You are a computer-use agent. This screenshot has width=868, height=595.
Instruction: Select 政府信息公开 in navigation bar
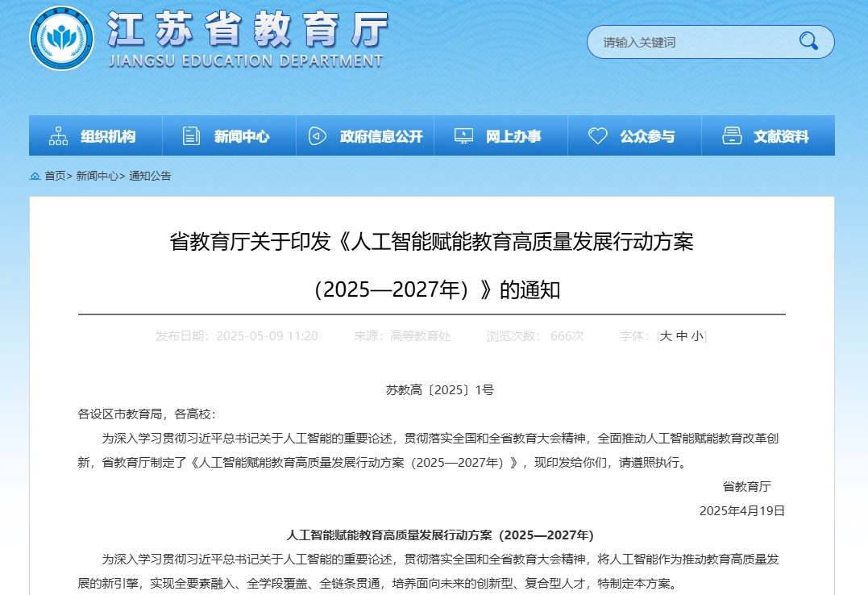381,136
